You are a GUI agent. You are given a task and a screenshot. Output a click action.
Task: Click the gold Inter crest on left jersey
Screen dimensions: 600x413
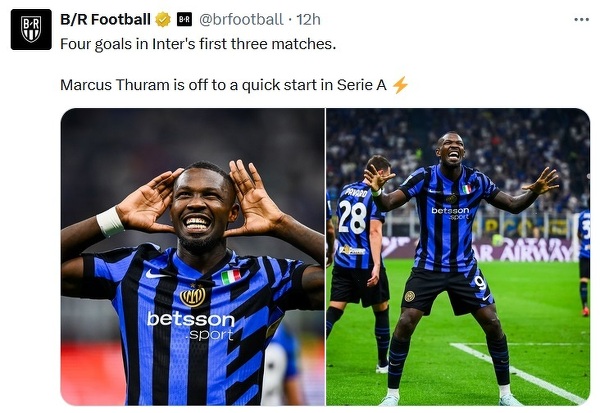[192, 296]
